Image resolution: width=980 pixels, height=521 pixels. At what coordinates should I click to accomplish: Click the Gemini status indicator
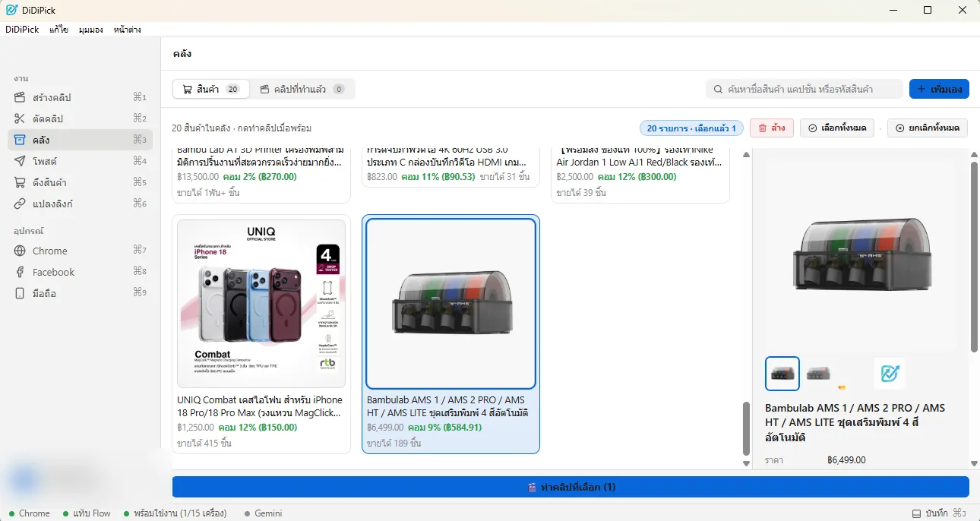pyautogui.click(x=263, y=513)
